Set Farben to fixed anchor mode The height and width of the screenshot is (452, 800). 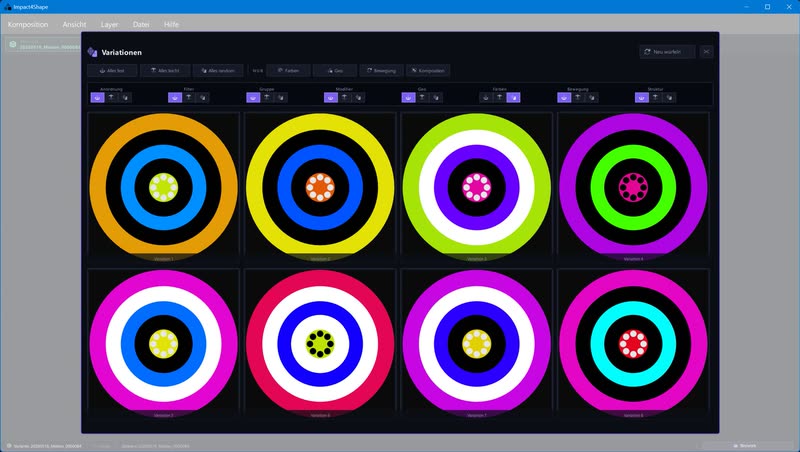click(x=486, y=97)
